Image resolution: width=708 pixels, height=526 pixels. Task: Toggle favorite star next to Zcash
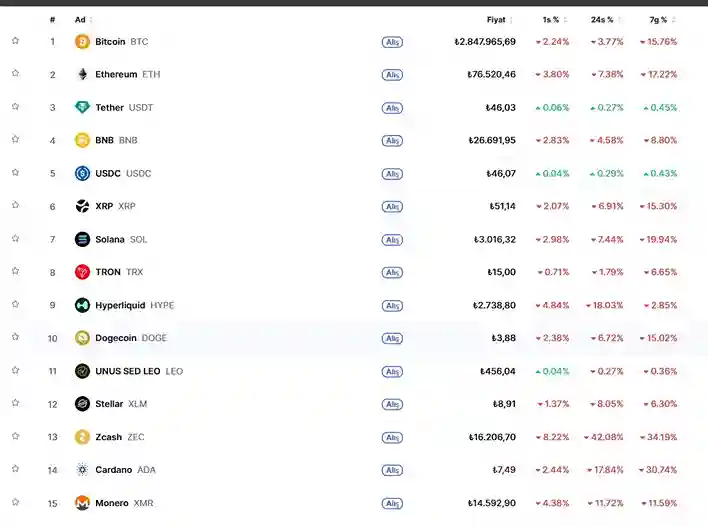point(15,436)
